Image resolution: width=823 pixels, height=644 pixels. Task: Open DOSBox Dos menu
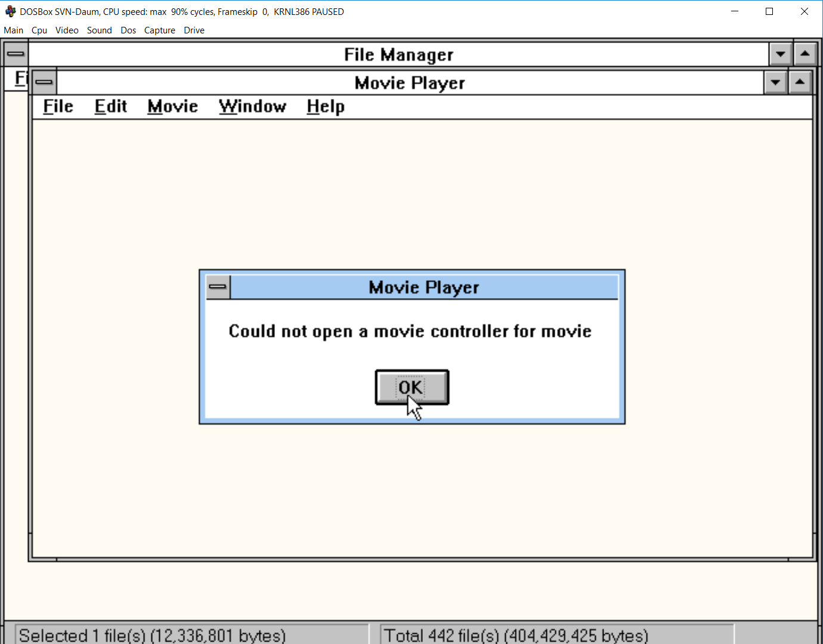click(128, 30)
